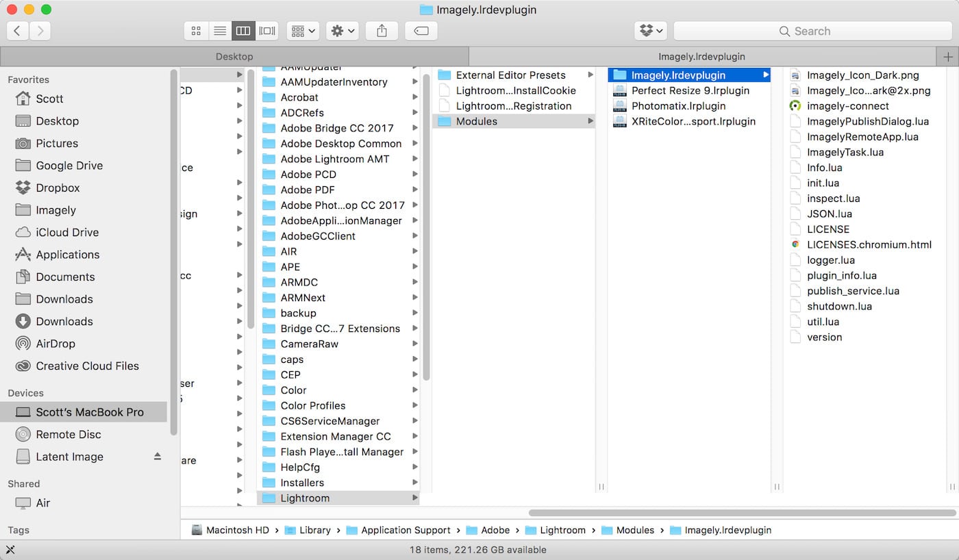Open Remote Disc under Devices
Screen dimensions: 959x560
(x=68, y=434)
